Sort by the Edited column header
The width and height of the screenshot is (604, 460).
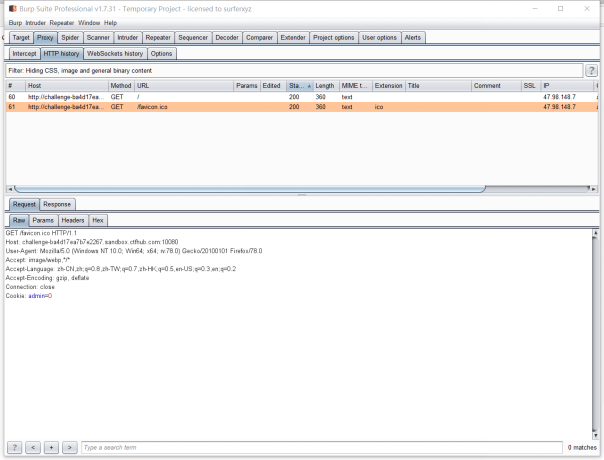(x=273, y=86)
